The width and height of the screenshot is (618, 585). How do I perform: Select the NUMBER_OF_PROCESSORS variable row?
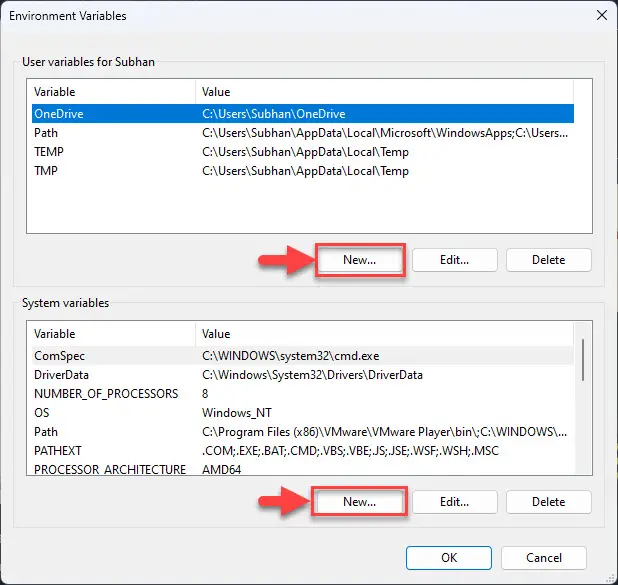(303, 393)
